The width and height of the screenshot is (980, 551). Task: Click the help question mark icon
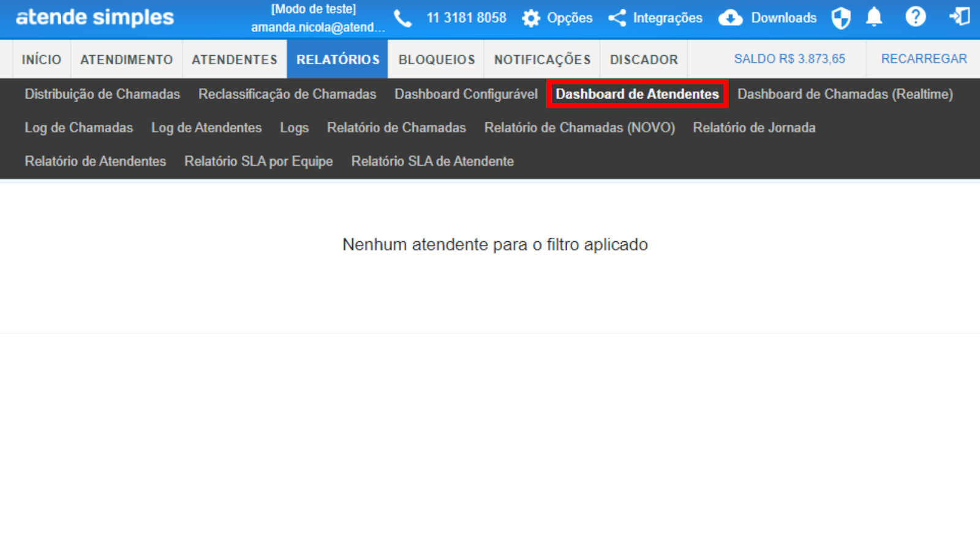[x=916, y=17]
